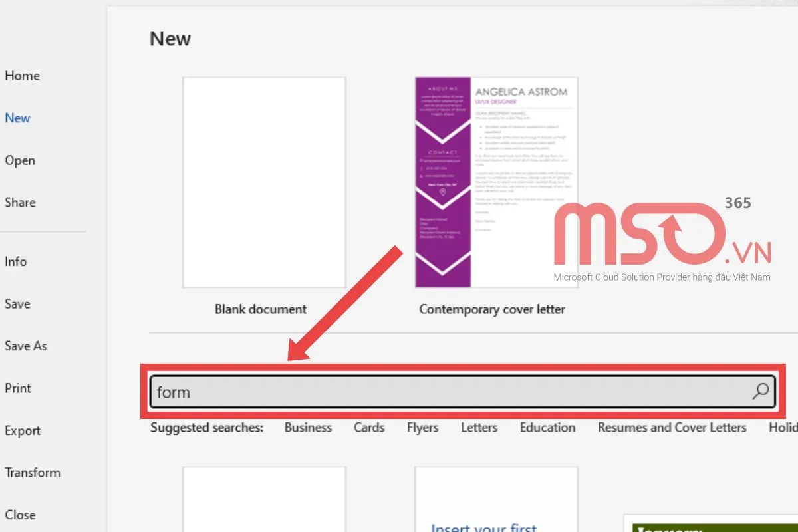The image size is (798, 532).
Task: Close the current document
Action: pyautogui.click(x=21, y=515)
